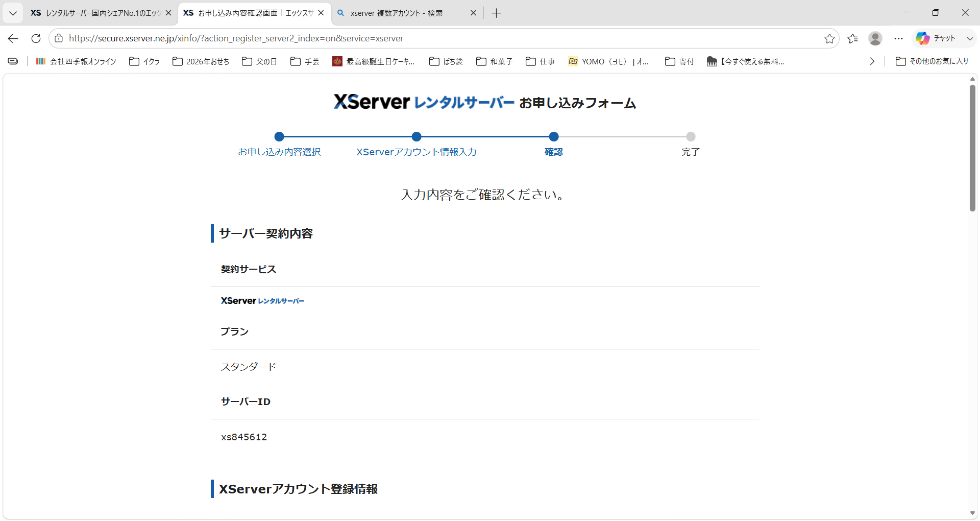Open Copilot チャット button
Screen dimensions: 980x521
click(936, 38)
